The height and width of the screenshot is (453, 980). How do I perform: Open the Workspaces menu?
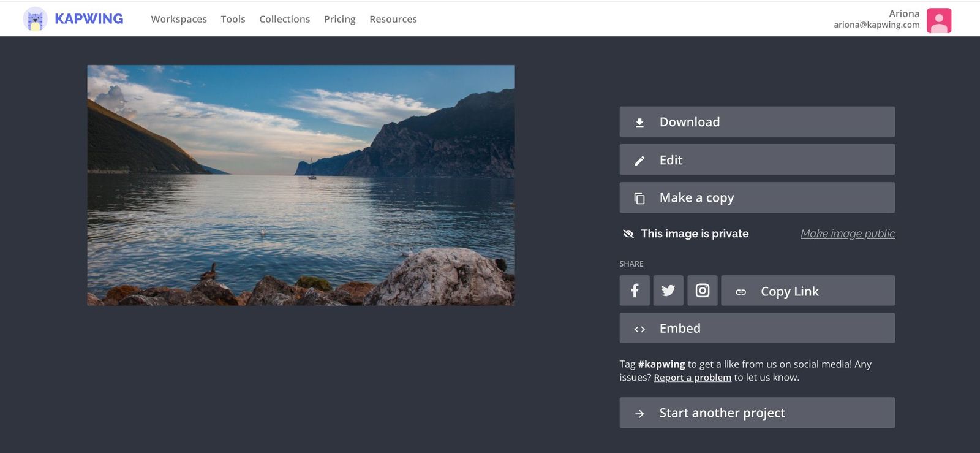(x=179, y=19)
